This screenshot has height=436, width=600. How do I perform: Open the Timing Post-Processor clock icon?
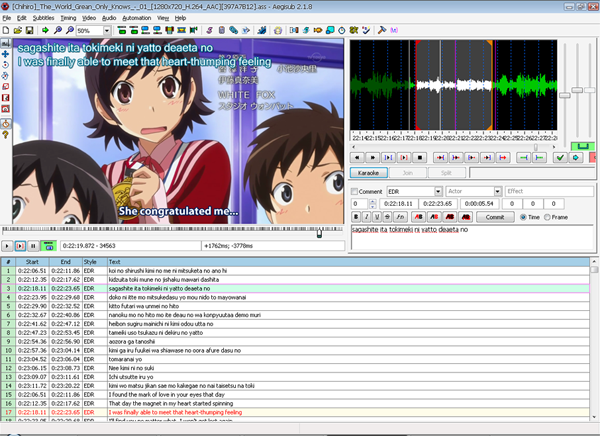[x=341, y=30]
